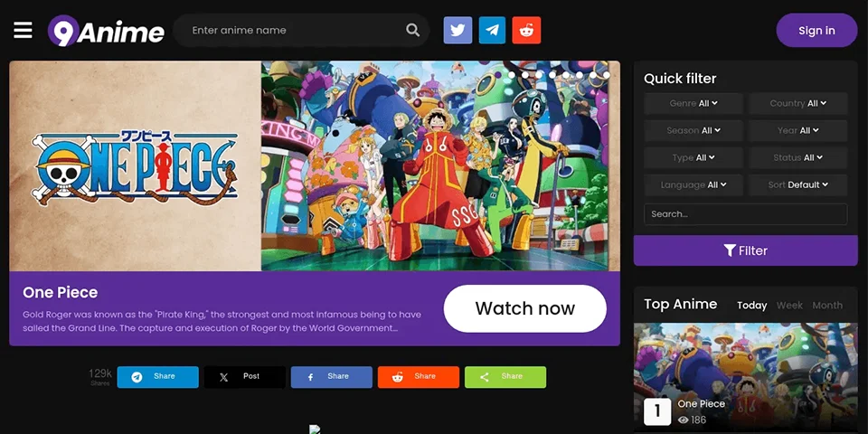Click the 129k shares counter

pos(100,376)
